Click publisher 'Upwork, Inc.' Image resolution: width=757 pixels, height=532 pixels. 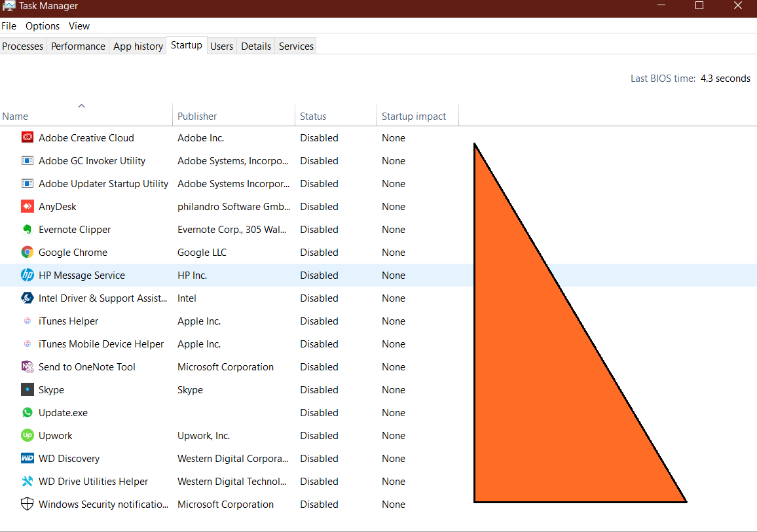pyautogui.click(x=204, y=436)
